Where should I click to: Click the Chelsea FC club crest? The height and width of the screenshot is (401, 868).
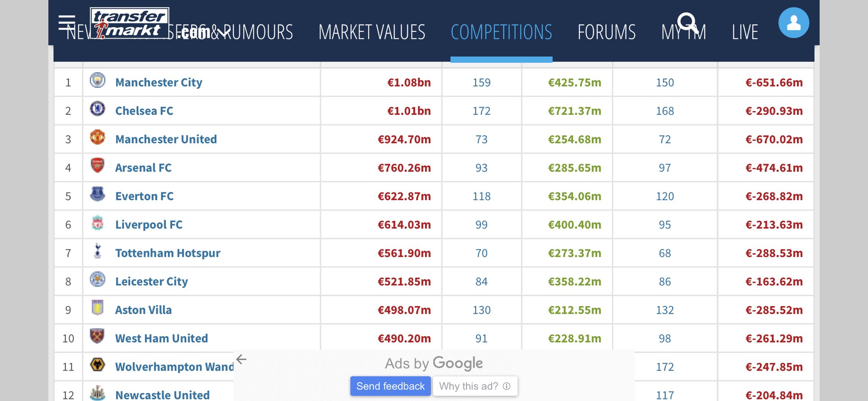coord(97,109)
